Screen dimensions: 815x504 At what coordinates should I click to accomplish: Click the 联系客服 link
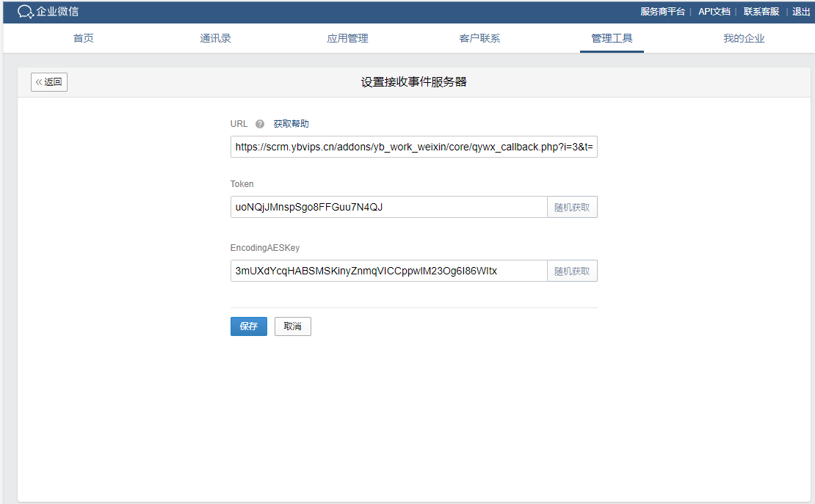(761, 12)
